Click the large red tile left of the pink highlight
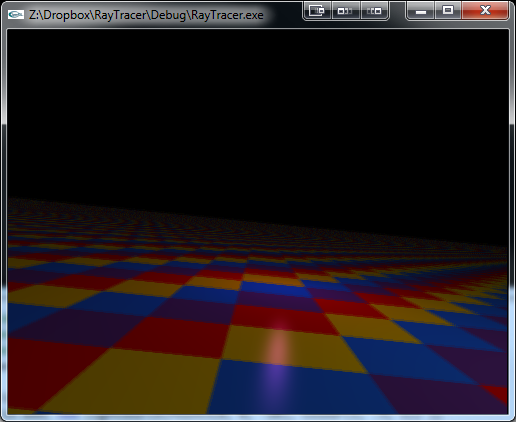The image size is (516, 422). (x=172, y=337)
